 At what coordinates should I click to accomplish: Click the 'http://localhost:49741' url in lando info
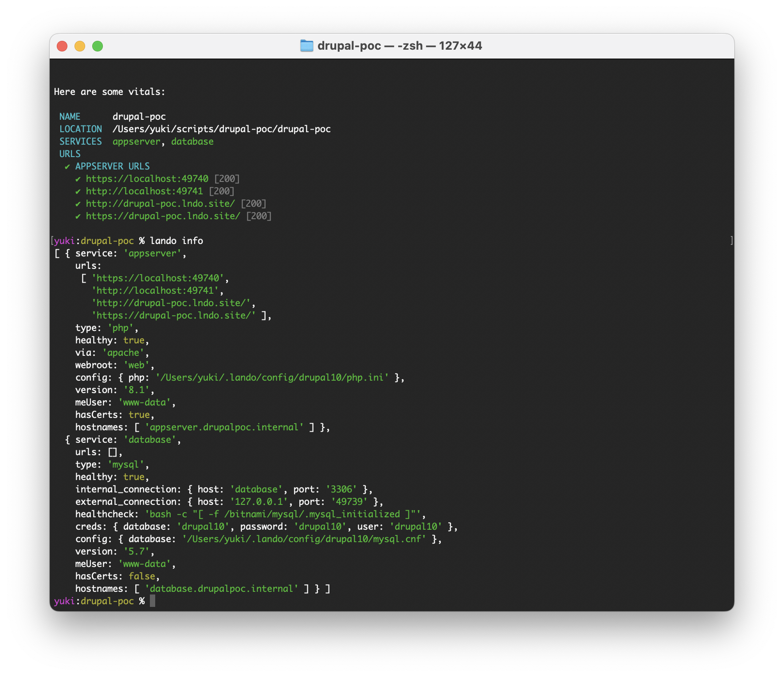[x=155, y=291]
